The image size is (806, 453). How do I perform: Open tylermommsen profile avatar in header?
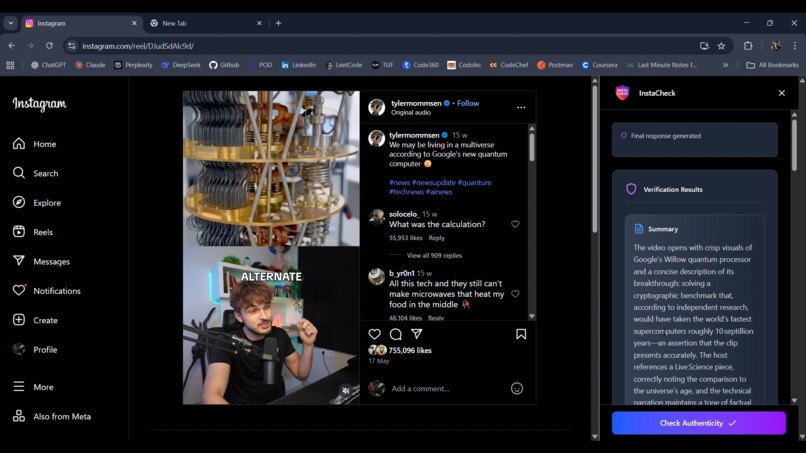pyautogui.click(x=377, y=107)
